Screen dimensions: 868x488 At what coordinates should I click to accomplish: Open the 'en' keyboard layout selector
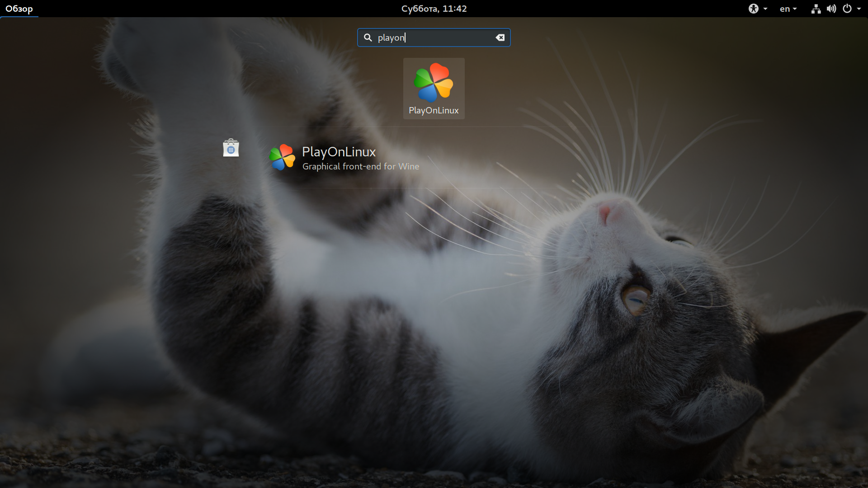pyautogui.click(x=785, y=9)
